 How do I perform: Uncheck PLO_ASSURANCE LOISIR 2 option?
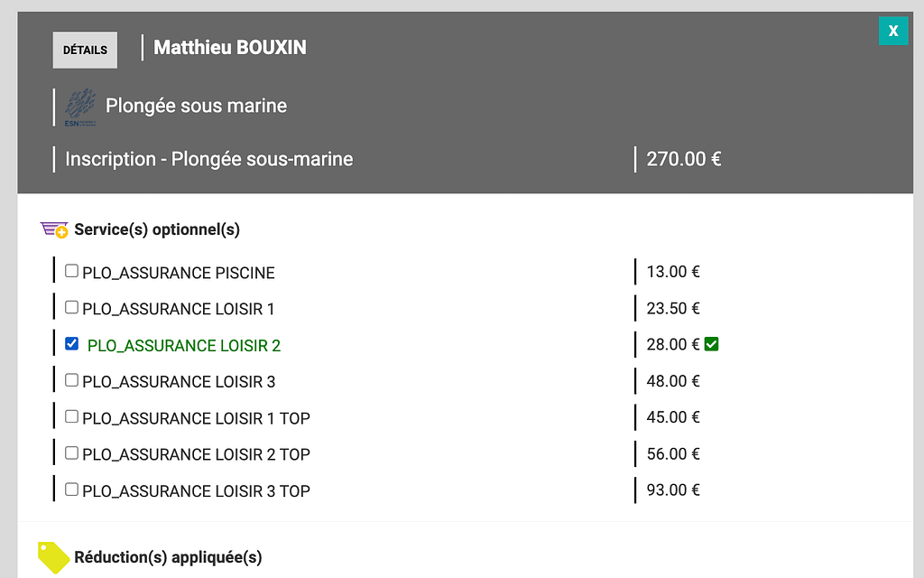(x=72, y=343)
